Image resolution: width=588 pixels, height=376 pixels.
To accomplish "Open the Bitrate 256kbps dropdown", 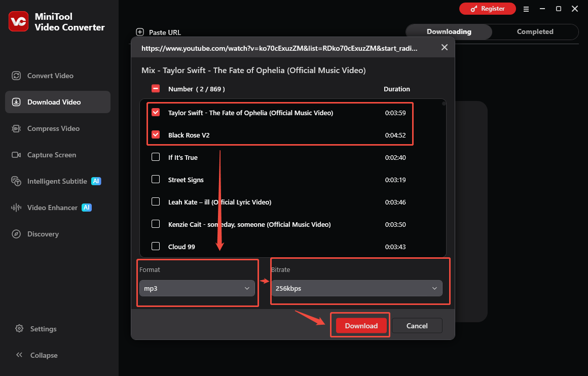I will pyautogui.click(x=357, y=288).
